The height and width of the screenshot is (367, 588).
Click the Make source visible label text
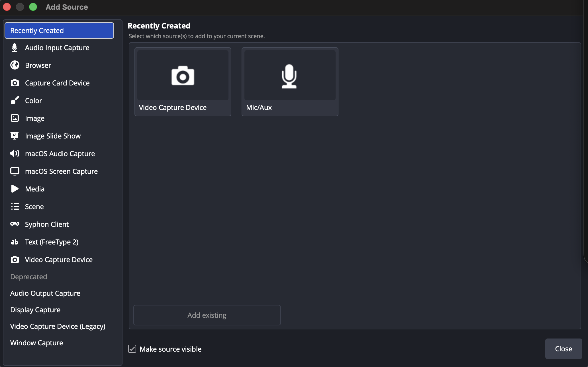click(170, 349)
